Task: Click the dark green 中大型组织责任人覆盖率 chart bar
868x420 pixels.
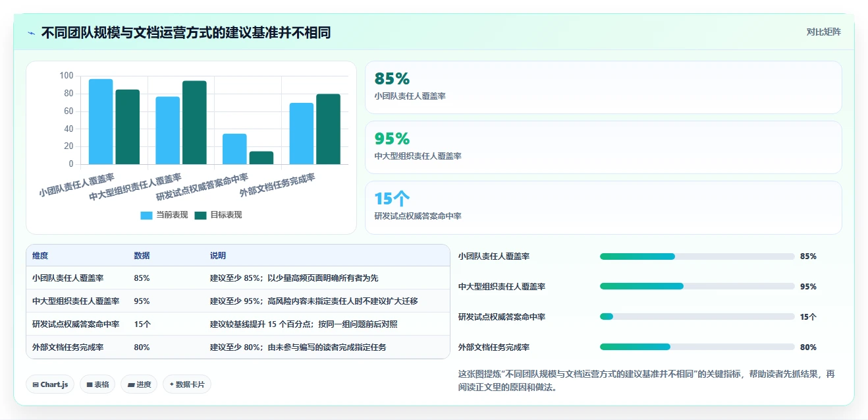Action: click(194, 123)
